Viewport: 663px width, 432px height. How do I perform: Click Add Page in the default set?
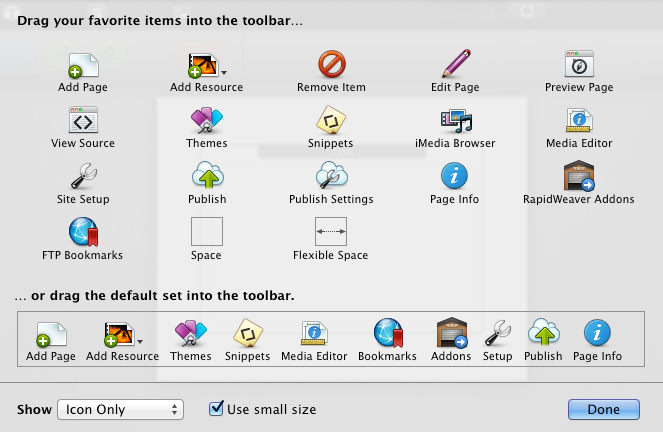click(51, 342)
